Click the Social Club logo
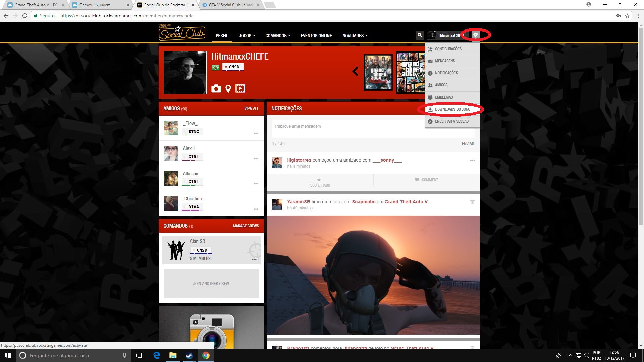This screenshot has height=362, width=644. (x=182, y=33)
